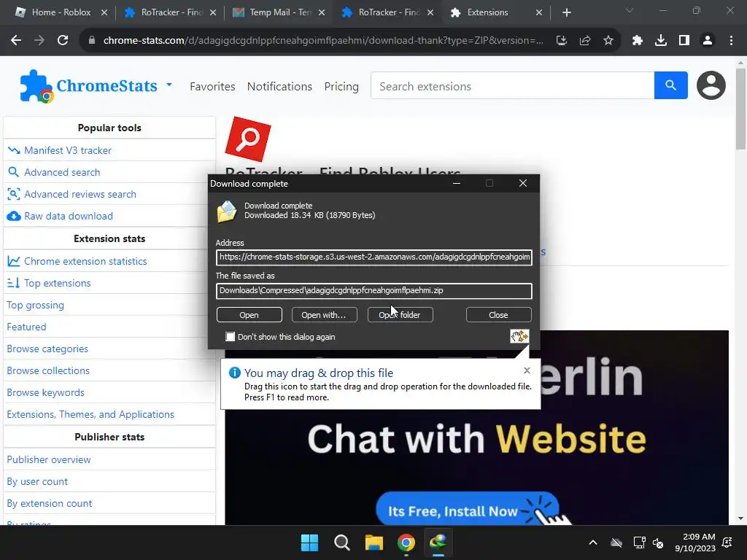747x560 pixels.
Task: Open Extensions, Themes, and Applications link
Action: (90, 415)
